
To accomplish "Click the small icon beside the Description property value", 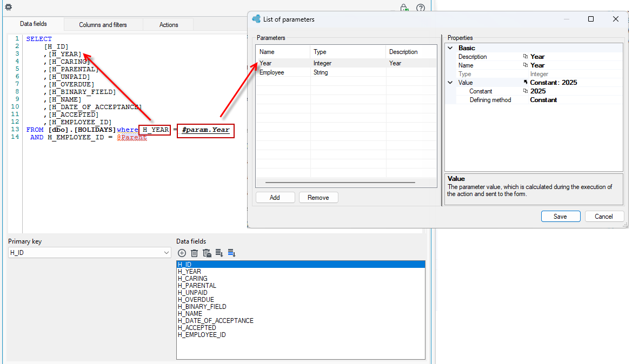I will tap(525, 56).
